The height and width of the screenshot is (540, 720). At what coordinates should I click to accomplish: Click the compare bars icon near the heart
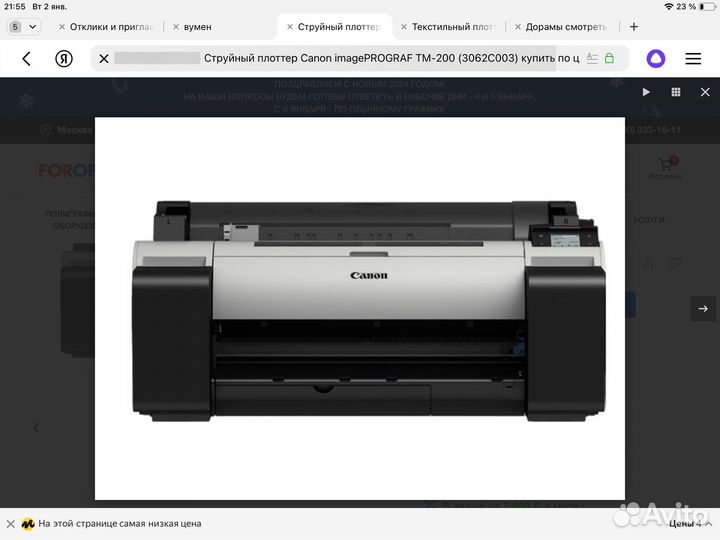point(648,264)
